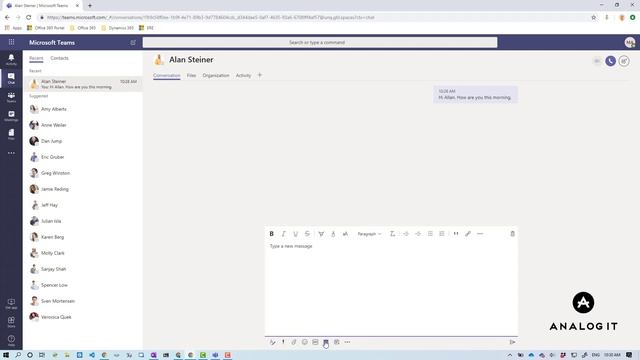
Task: Open the Meetings section in sidebar
Action: tap(11, 116)
